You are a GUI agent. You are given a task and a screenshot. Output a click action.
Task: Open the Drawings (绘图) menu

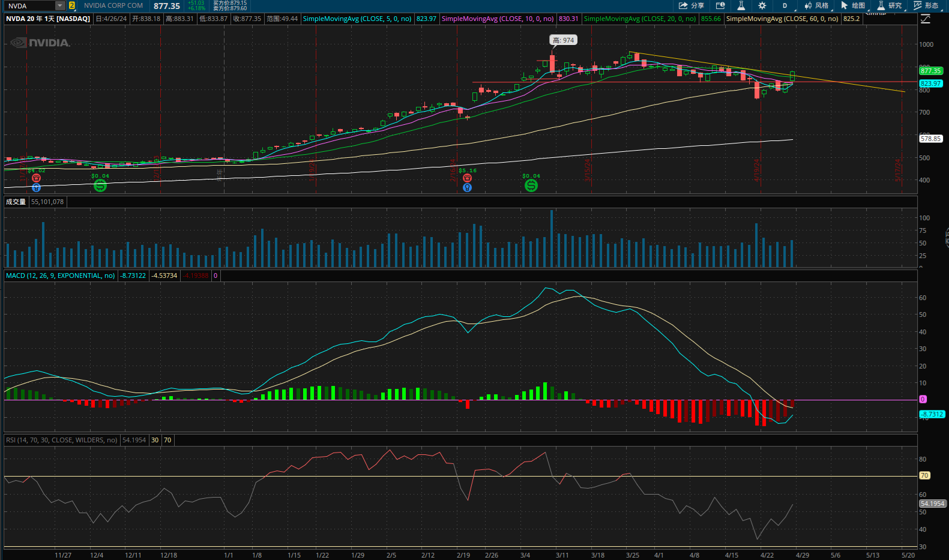[853, 5]
